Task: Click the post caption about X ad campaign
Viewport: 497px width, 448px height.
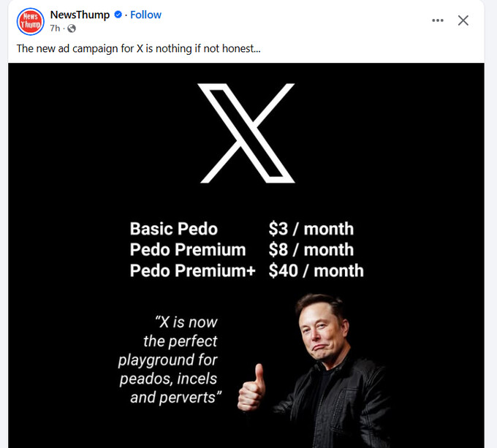Action: pos(139,48)
